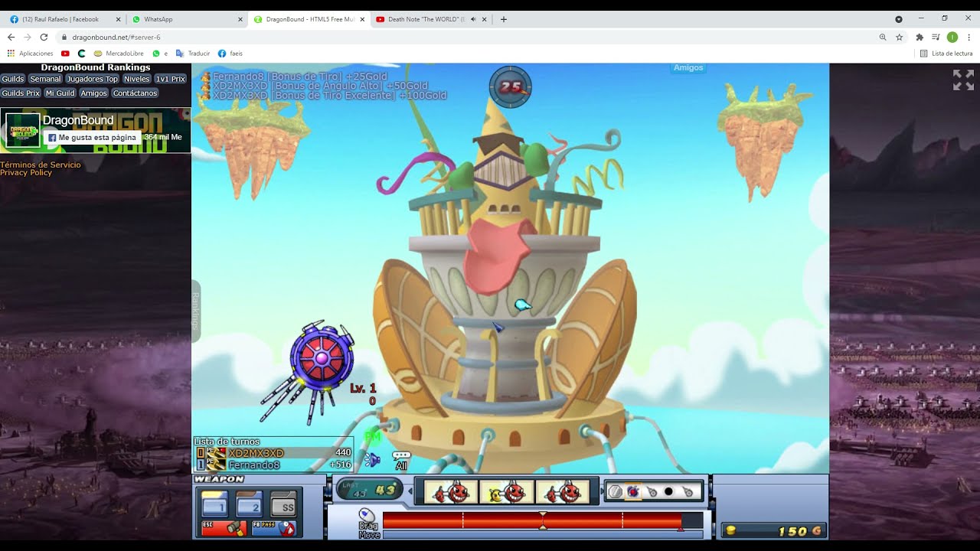Image resolution: width=980 pixels, height=551 pixels.
Task: Select the highlighted bomb bullet icon in mobile selector
Action: [x=632, y=491]
